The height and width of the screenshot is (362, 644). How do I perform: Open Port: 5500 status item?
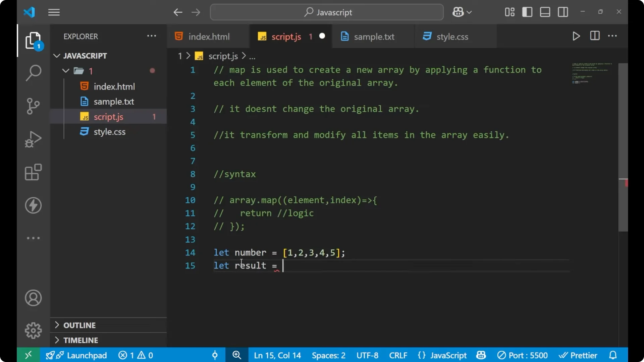point(522,355)
